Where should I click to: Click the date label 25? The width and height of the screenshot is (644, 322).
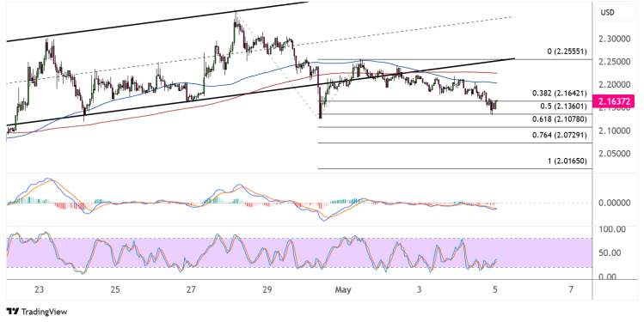tap(115, 290)
